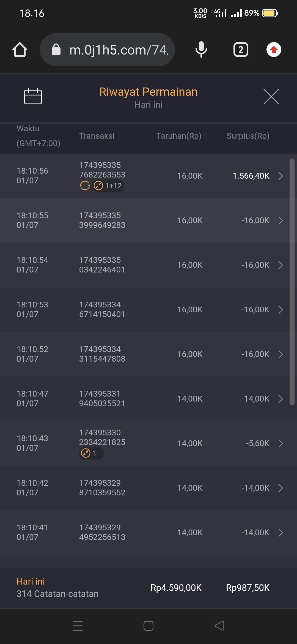Tap the free-spin icon labeled 1+12
297x644 pixels.
point(108,186)
